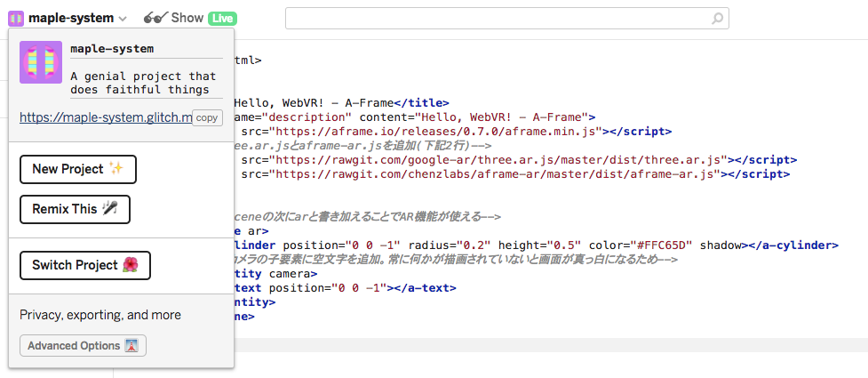868x378 pixels.
Task: Open the maple-system project dropdown arrow
Action: (x=123, y=19)
